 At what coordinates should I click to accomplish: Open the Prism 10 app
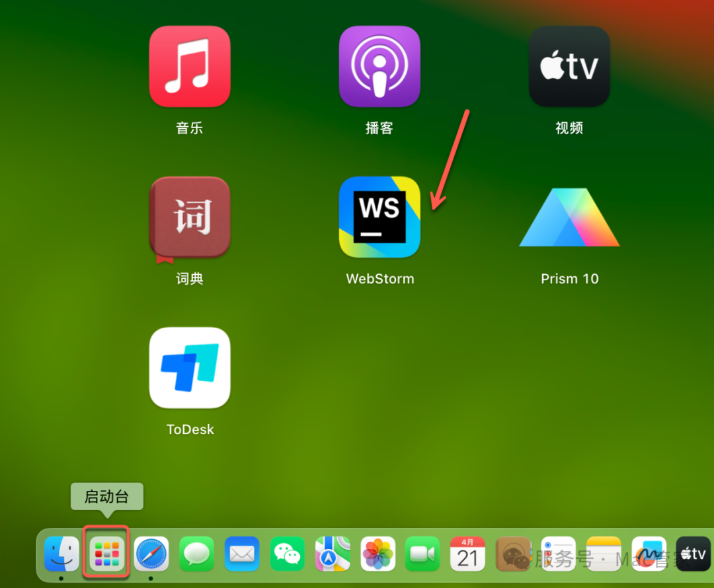pos(569,217)
